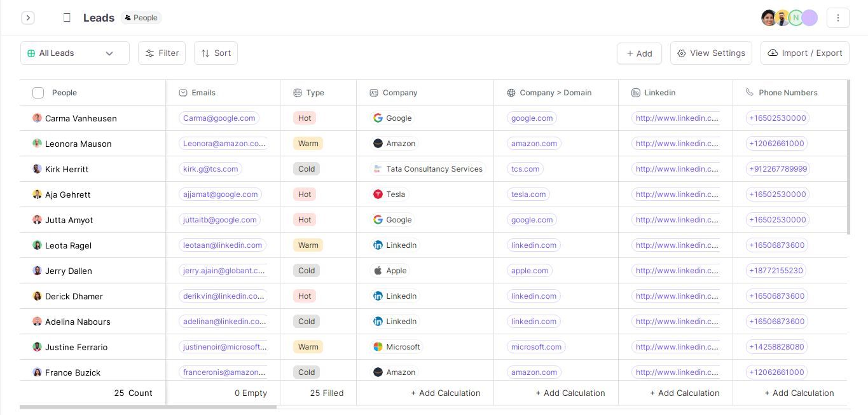Screen dimensions: 868x415
Task: Open the Sort menu
Action: point(216,53)
